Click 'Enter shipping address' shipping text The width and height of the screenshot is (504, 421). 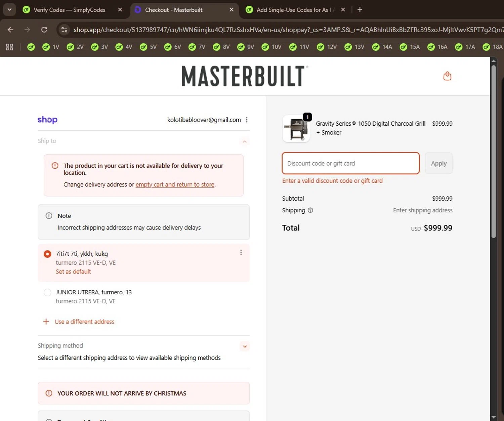tap(423, 210)
